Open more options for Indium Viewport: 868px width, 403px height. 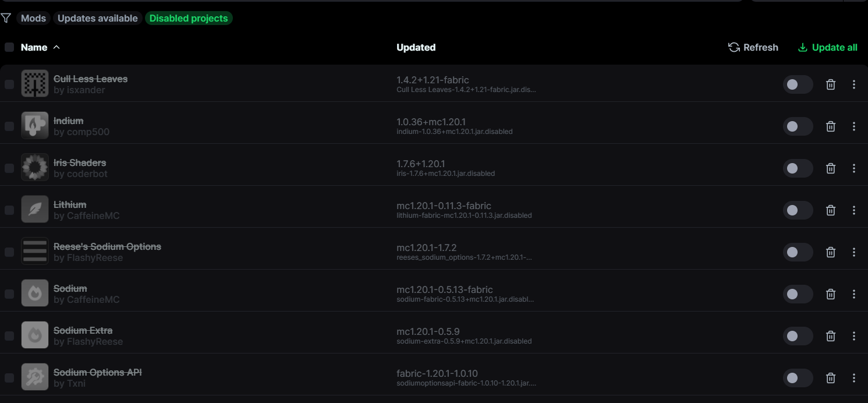pyautogui.click(x=854, y=126)
